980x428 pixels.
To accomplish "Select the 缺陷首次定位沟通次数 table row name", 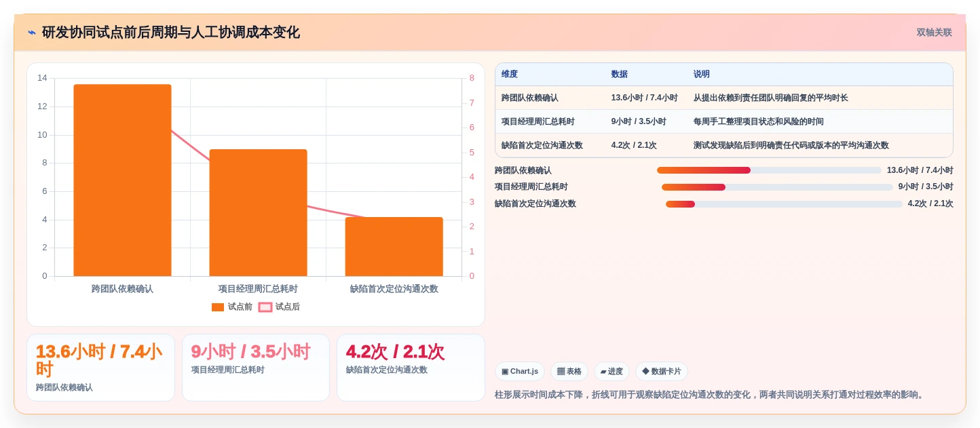I will (542, 145).
